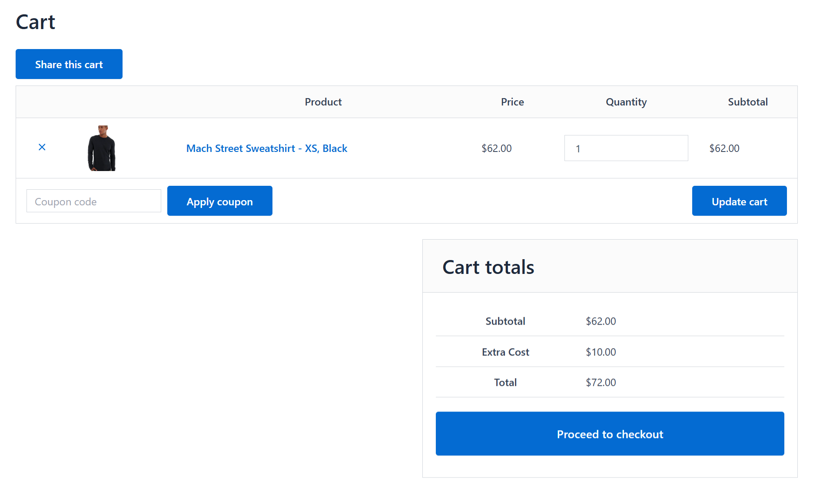Click the $72.00 total amount
Screen dimensions: 813x504
[601, 382]
